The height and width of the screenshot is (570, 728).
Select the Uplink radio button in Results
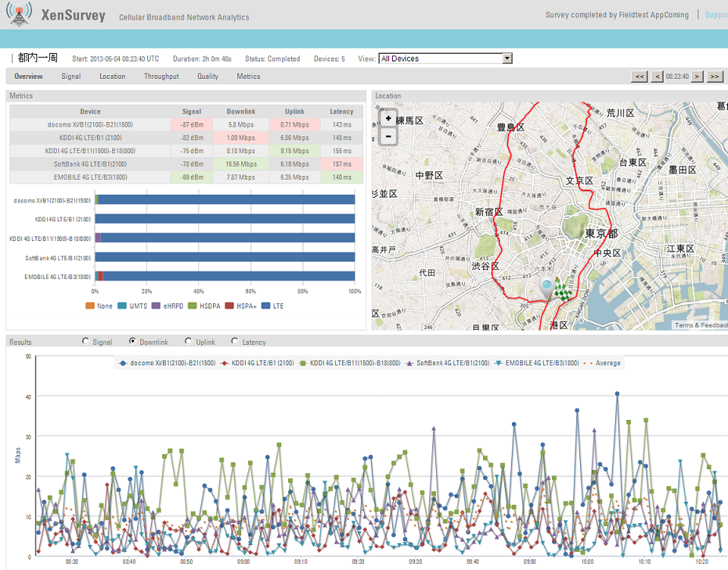(188, 341)
